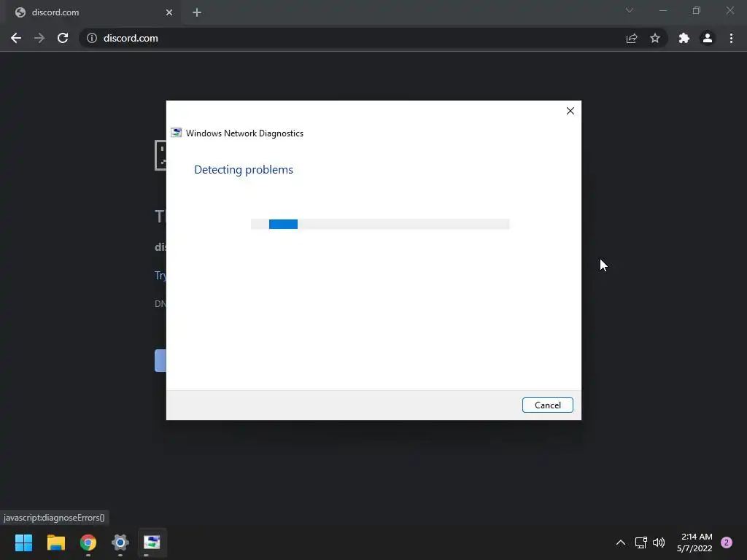Open Settings gear in taskbar

pos(120,542)
